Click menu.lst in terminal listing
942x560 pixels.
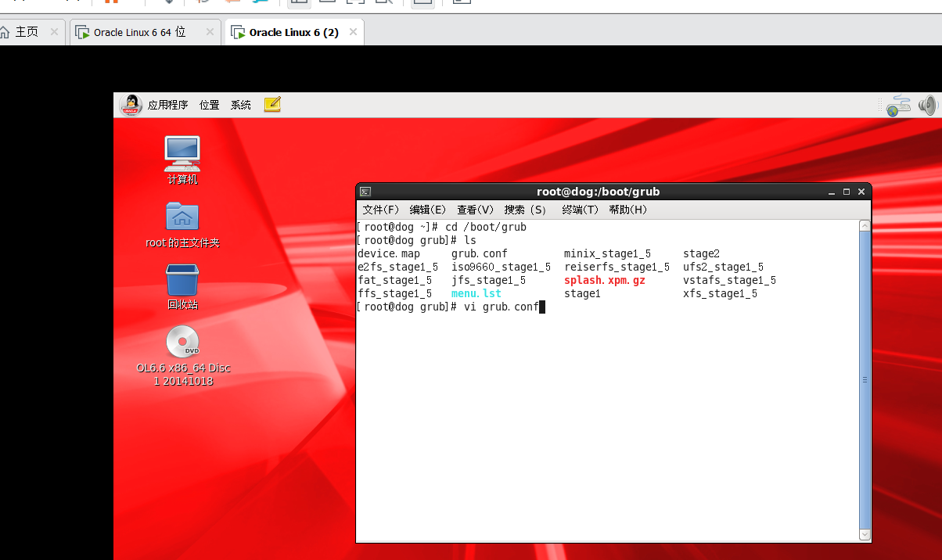[x=476, y=293]
